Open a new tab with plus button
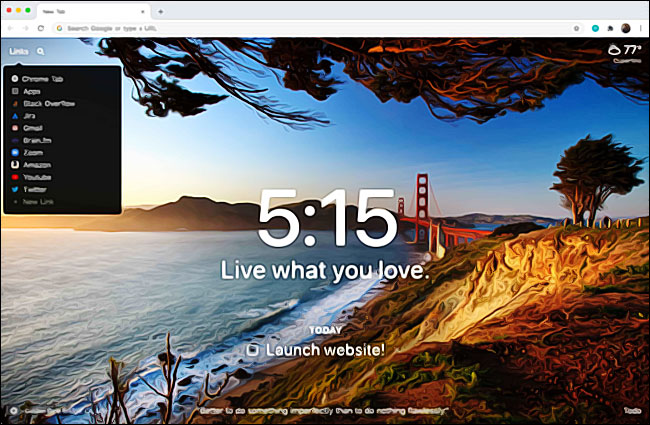 [x=160, y=12]
